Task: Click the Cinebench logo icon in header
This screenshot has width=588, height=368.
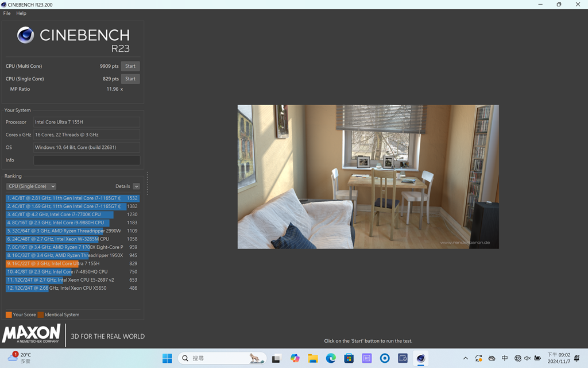Action: click(x=26, y=36)
